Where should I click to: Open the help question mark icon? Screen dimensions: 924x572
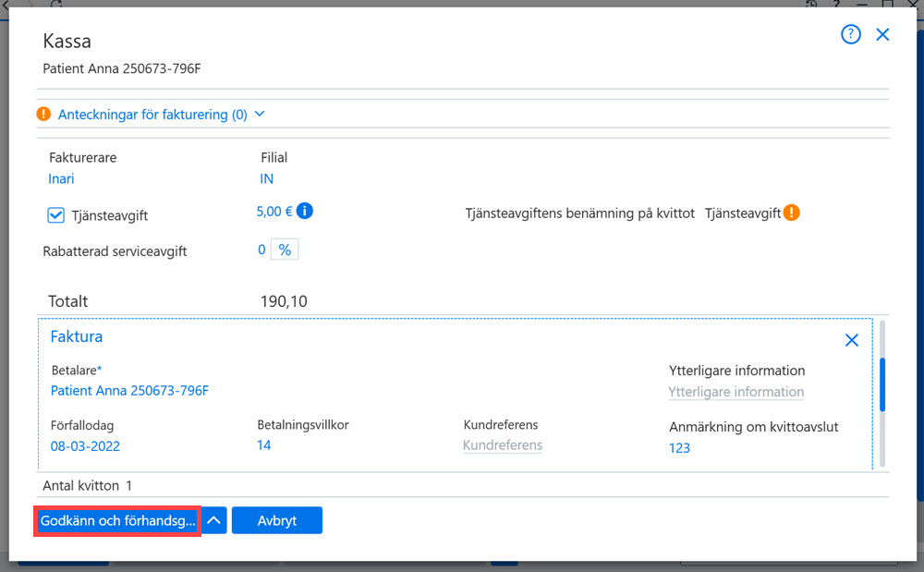[x=850, y=34]
